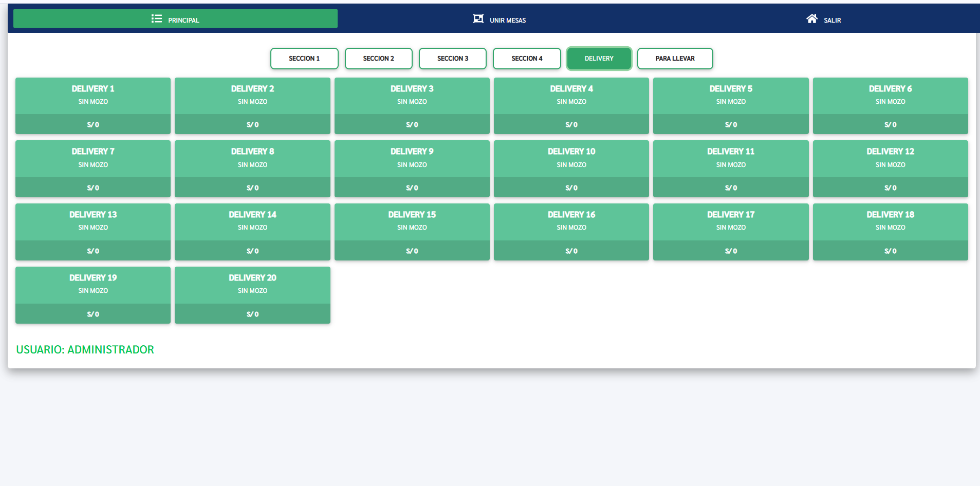Switch to the PARA LLEVAR tab
Screen dimensions: 980x486
[x=675, y=59]
